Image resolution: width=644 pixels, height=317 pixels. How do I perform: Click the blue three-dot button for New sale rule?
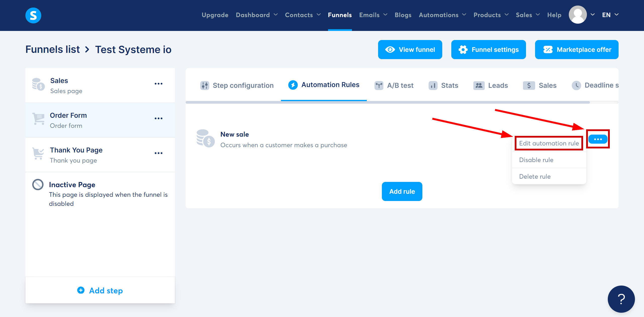click(x=598, y=139)
